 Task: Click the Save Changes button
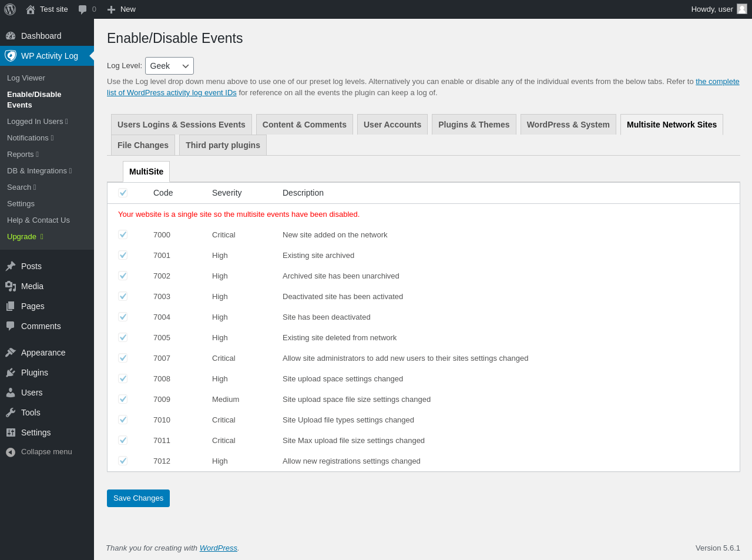tap(138, 498)
